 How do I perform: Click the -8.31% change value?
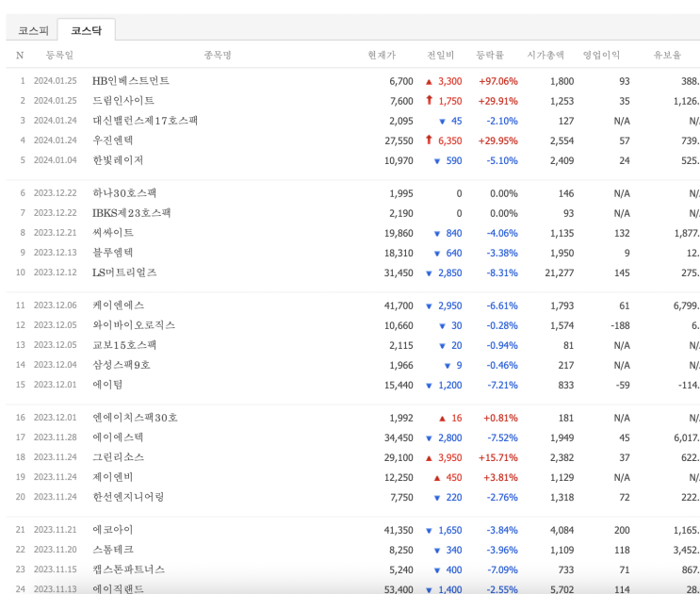502,272
